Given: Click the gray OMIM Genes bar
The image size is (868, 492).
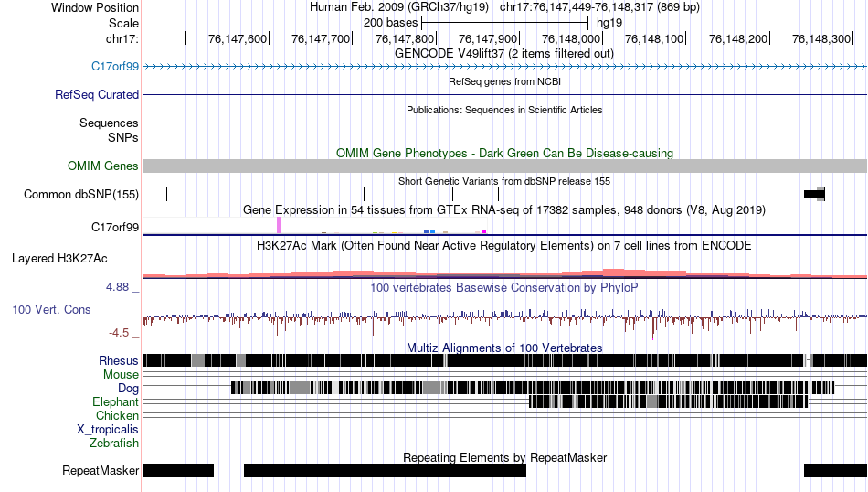Looking at the screenshot, I should pos(505,166).
